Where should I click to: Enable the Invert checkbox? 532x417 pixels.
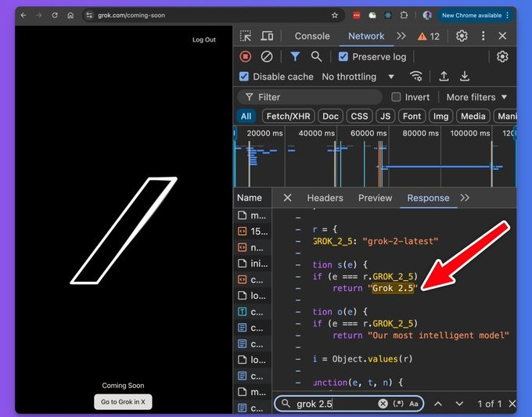coord(396,97)
